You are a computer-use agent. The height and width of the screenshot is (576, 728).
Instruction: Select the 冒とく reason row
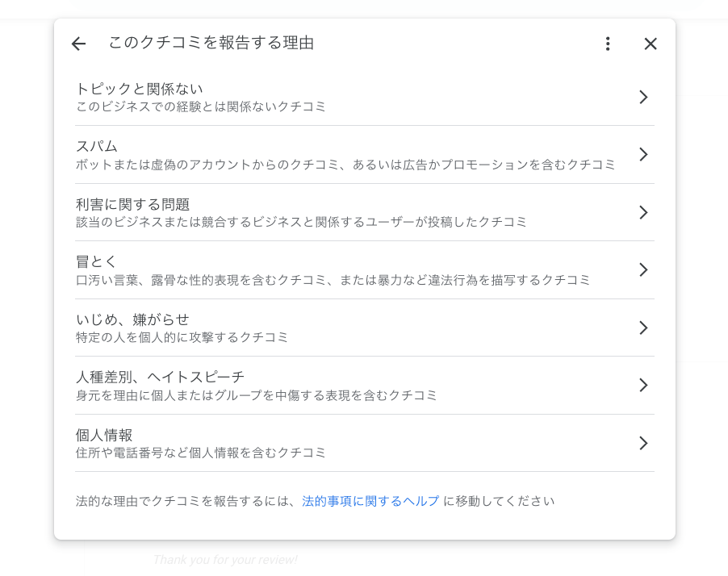[323, 269]
